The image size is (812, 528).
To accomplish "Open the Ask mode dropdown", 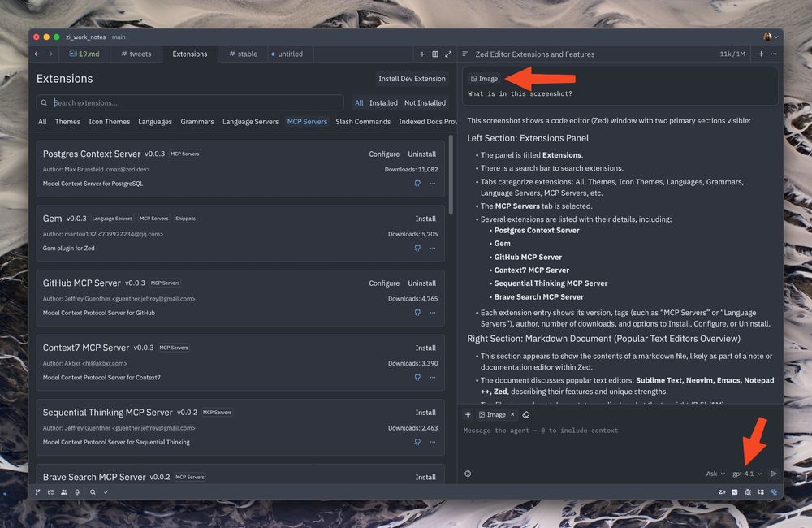I will [715, 474].
